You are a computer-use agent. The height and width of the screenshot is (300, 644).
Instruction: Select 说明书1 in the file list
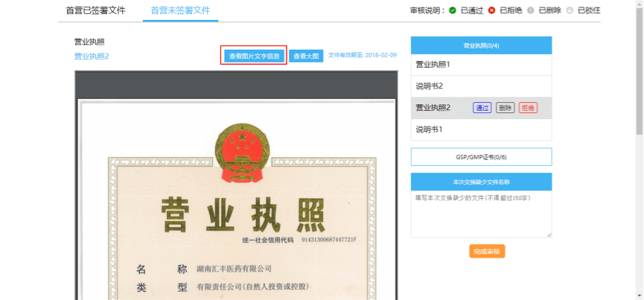click(482, 130)
